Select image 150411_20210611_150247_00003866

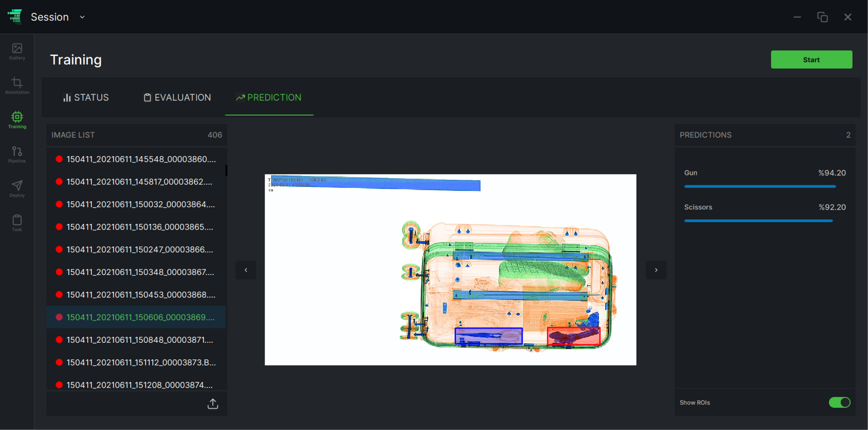click(136, 249)
